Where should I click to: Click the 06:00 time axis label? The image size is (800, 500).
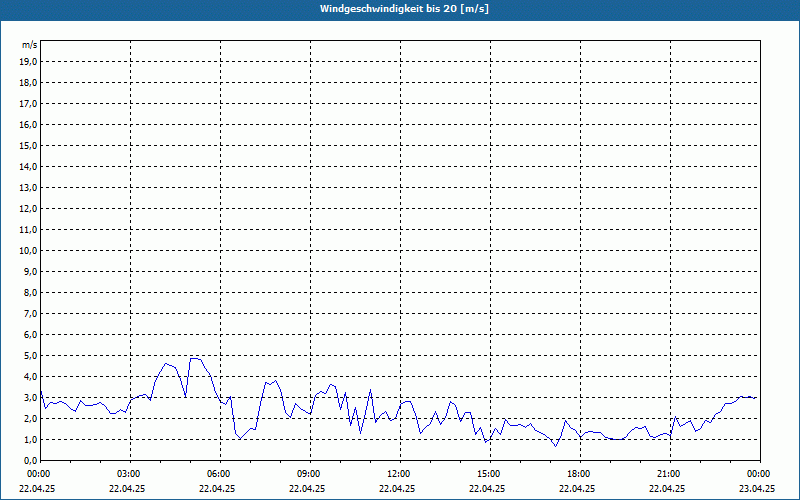[x=220, y=474]
